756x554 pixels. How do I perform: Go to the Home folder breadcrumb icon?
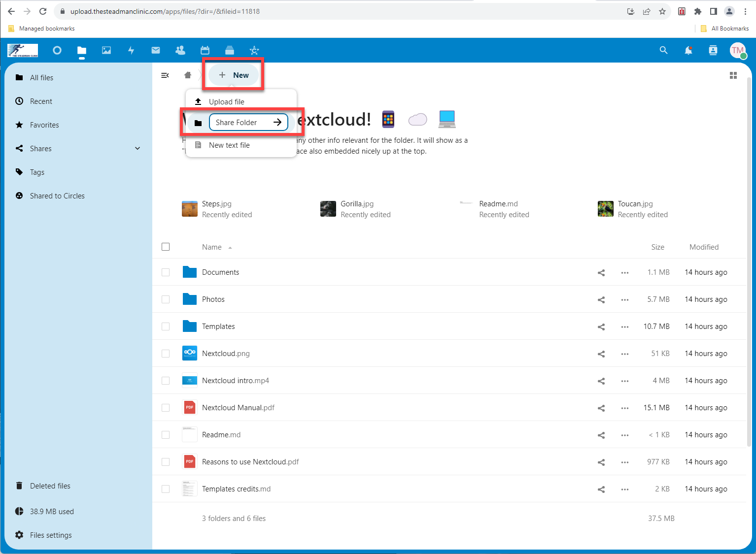tap(188, 75)
